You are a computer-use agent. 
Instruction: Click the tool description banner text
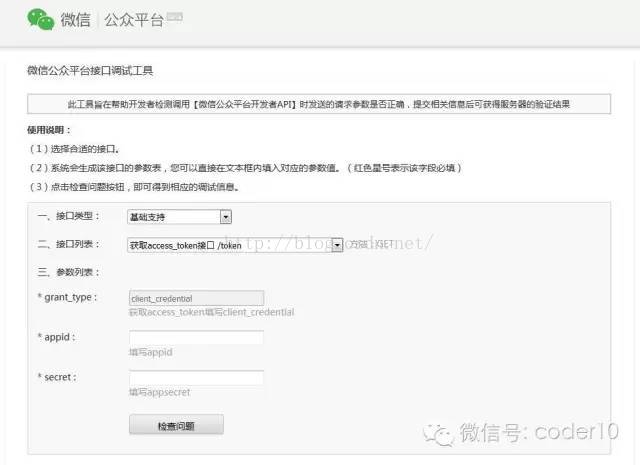[x=319, y=104]
